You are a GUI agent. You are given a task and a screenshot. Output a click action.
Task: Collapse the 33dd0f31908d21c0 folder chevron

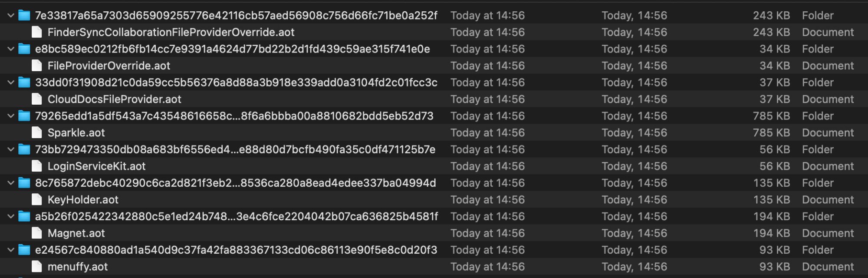(x=11, y=83)
